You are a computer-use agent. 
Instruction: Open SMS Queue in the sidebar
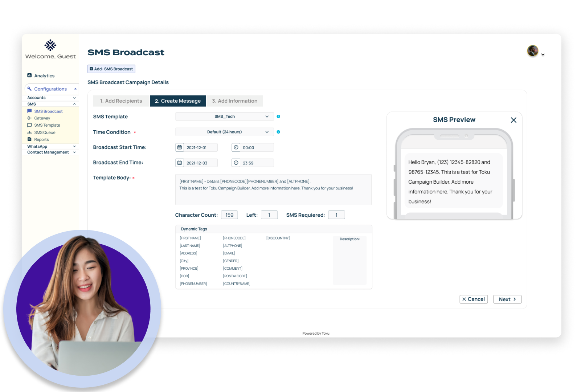[45, 132]
